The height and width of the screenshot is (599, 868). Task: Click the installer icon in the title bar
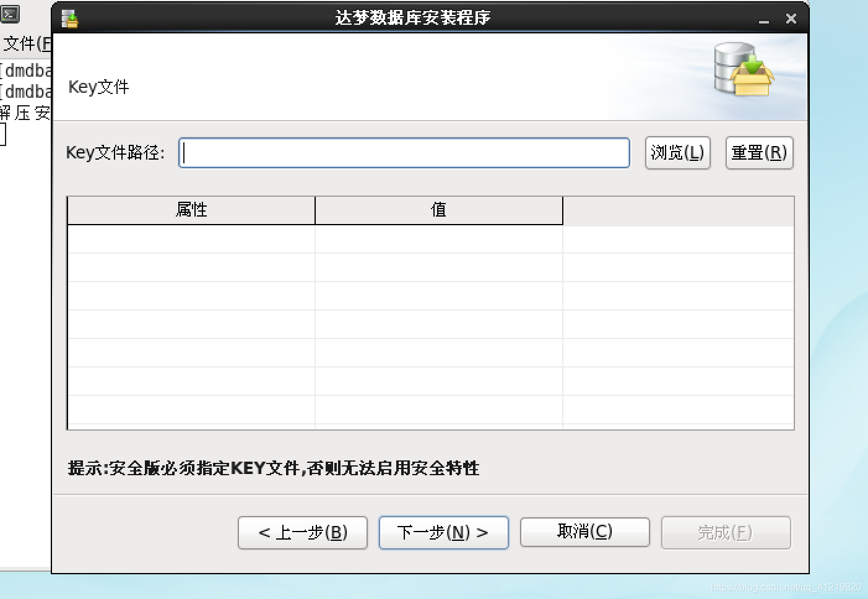pyautogui.click(x=70, y=19)
